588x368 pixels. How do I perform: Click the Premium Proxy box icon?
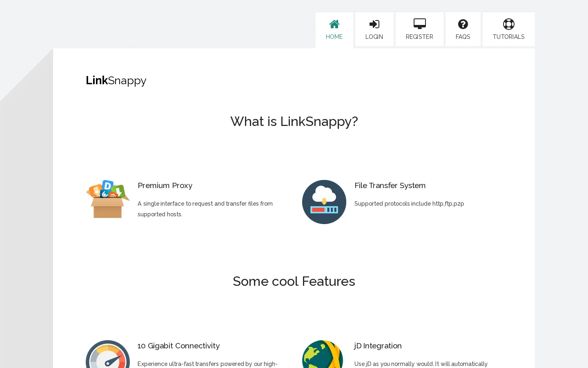coord(108,199)
